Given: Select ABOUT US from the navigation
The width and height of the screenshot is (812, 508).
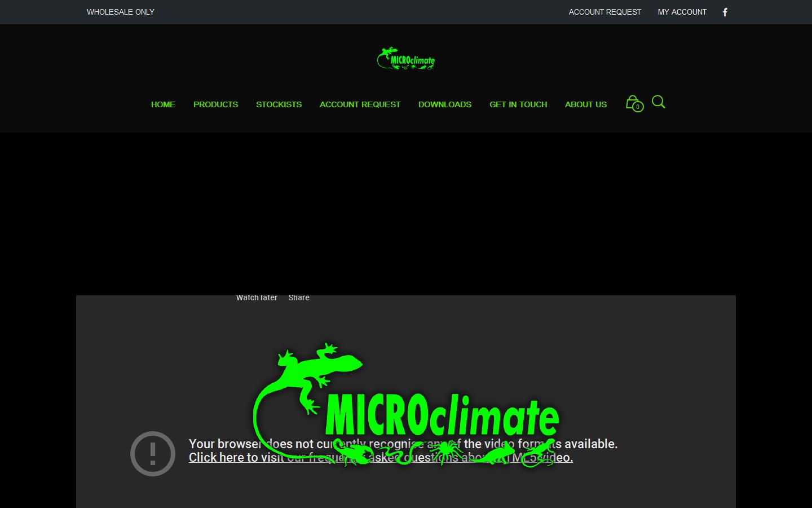Looking at the screenshot, I should (x=586, y=104).
